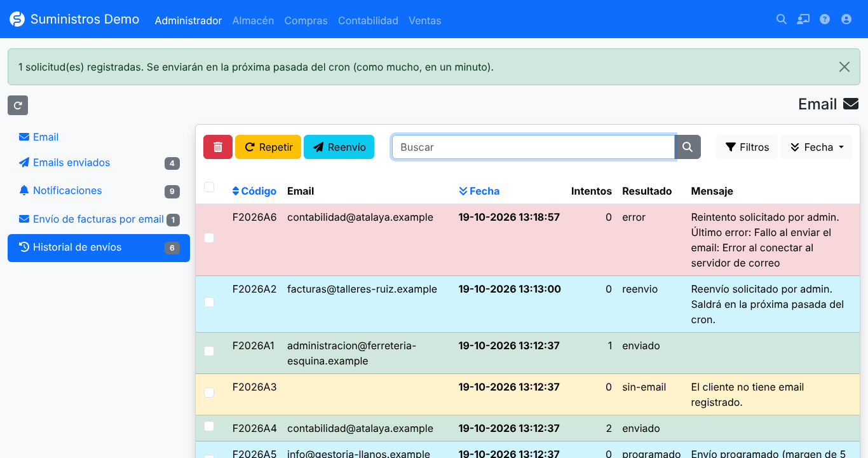Screen dimensions: 868x458
Task: Click the Reenvío button
Action: 339,147
